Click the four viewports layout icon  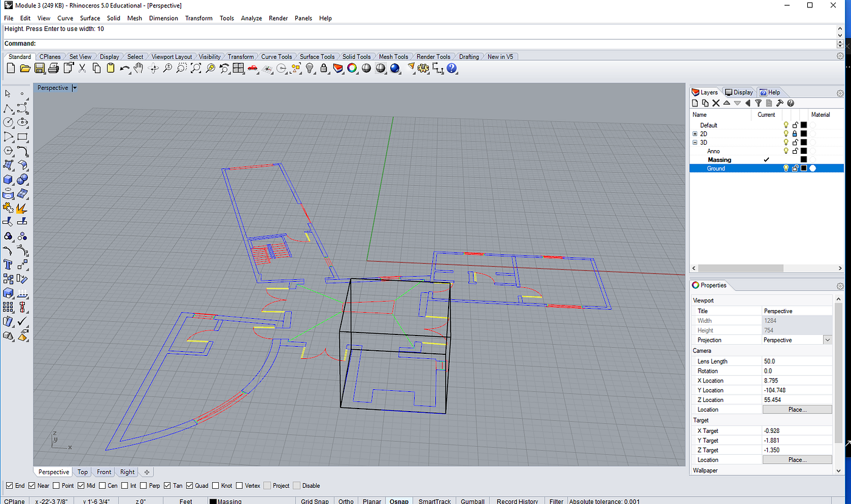(x=238, y=69)
